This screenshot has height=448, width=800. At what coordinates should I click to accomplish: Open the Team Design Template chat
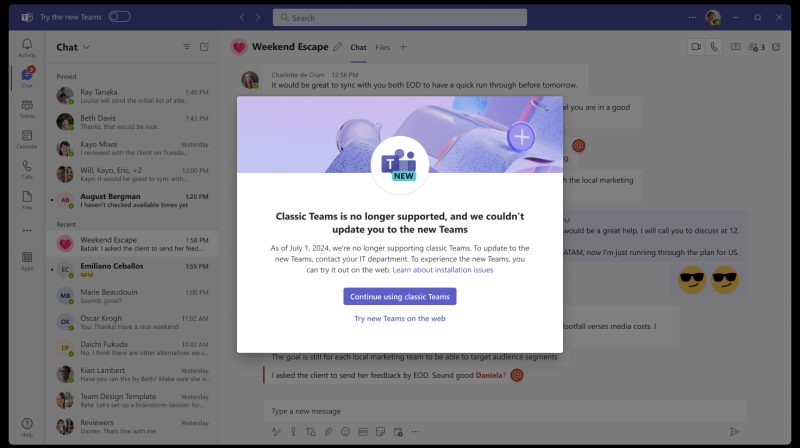click(x=132, y=400)
